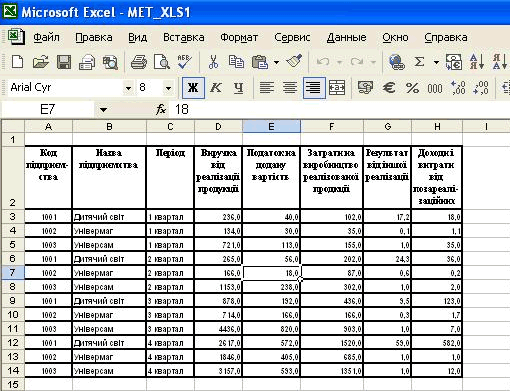Click the Arial Cyr font name field
Image resolution: width=510 pixels, height=391 pixels.
tap(65, 88)
